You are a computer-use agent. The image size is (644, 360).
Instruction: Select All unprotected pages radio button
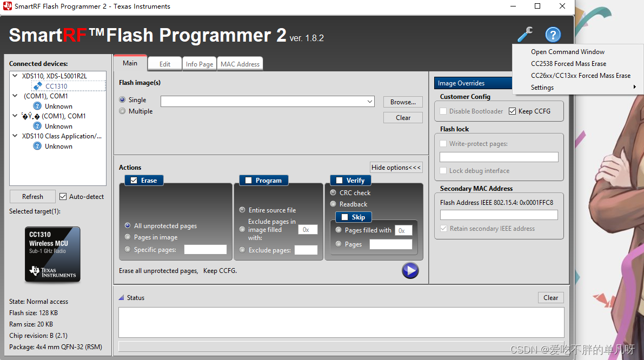(128, 225)
